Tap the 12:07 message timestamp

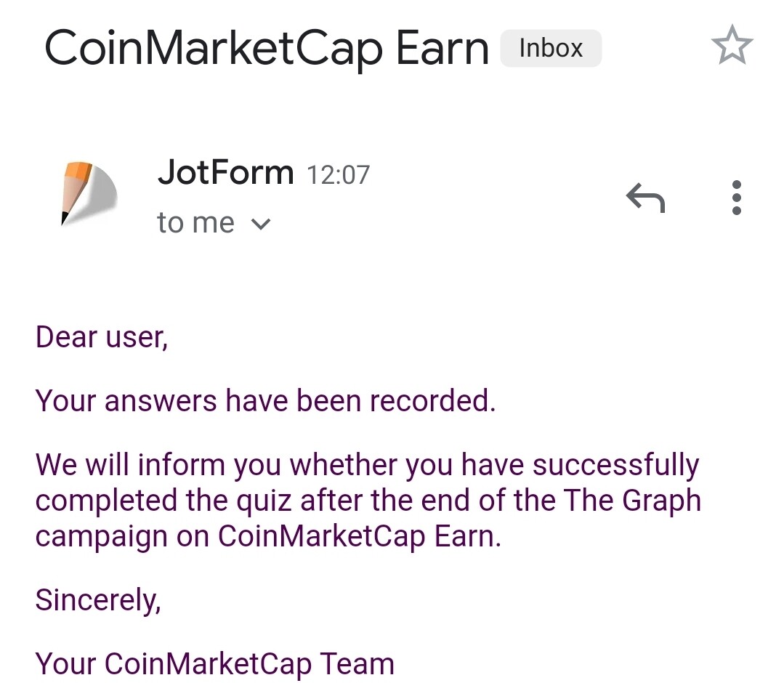click(x=338, y=175)
